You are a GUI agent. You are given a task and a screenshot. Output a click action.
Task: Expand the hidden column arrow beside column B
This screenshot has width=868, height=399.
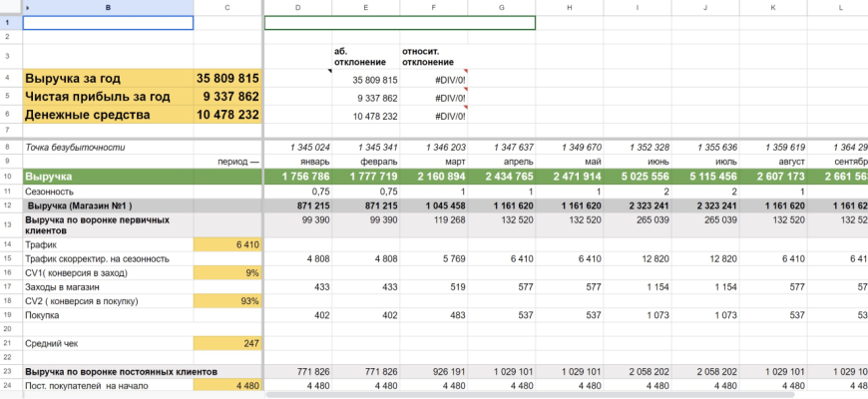(27, 8)
